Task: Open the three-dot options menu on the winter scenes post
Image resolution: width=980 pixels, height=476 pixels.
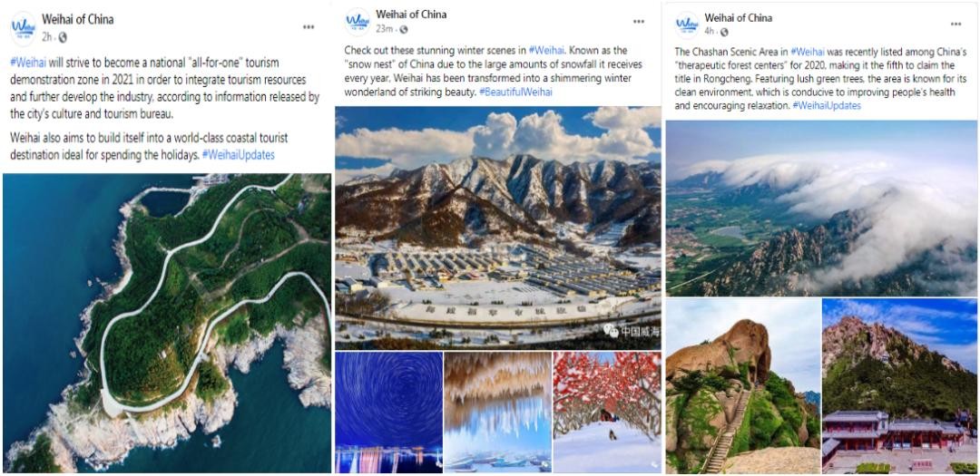Action: 638,21
